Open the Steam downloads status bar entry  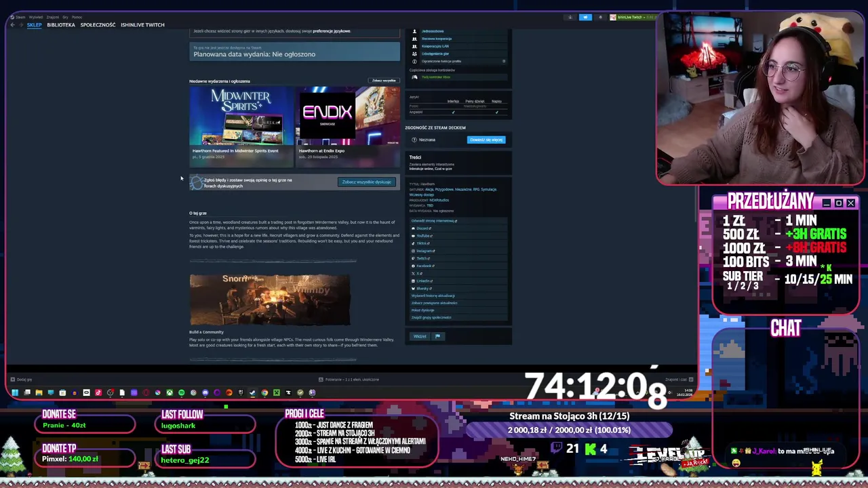coord(349,380)
